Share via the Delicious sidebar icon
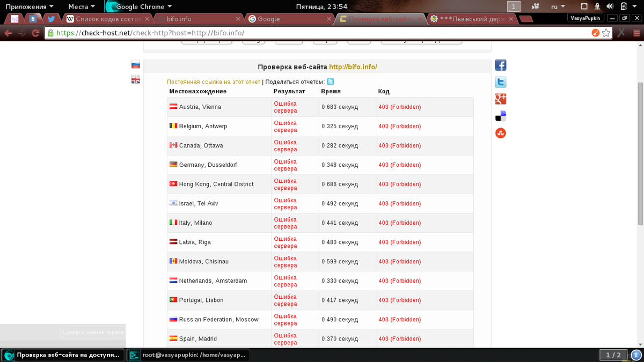The width and height of the screenshot is (644, 362). [x=500, y=116]
